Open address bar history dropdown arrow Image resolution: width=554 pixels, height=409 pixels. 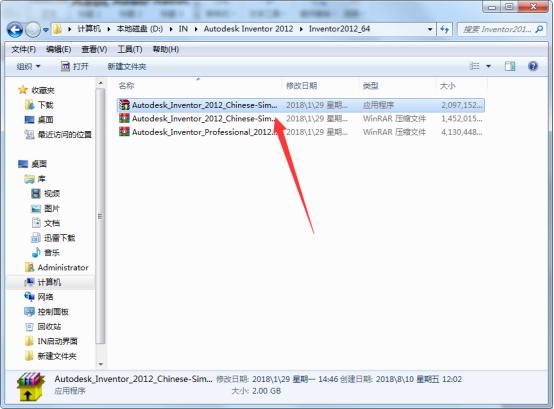pos(430,29)
